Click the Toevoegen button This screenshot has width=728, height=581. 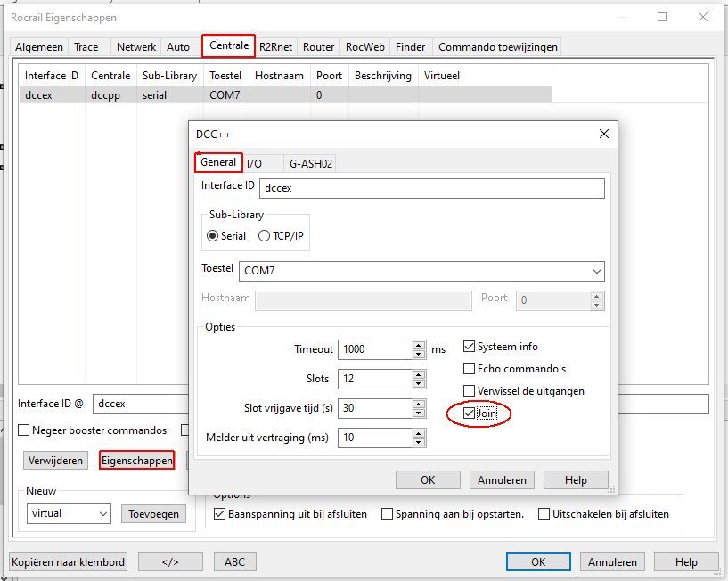(x=153, y=514)
